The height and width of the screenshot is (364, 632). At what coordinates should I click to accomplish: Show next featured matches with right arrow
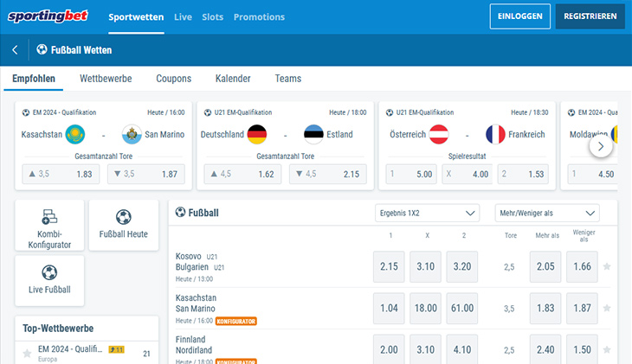coord(601,147)
